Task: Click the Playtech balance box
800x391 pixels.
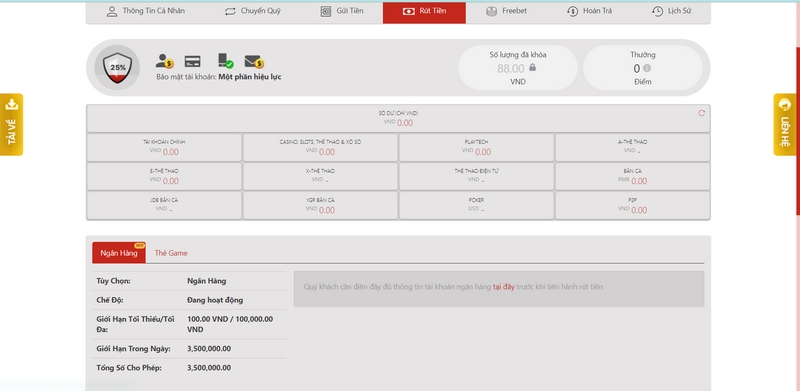Action: pyautogui.click(x=477, y=148)
